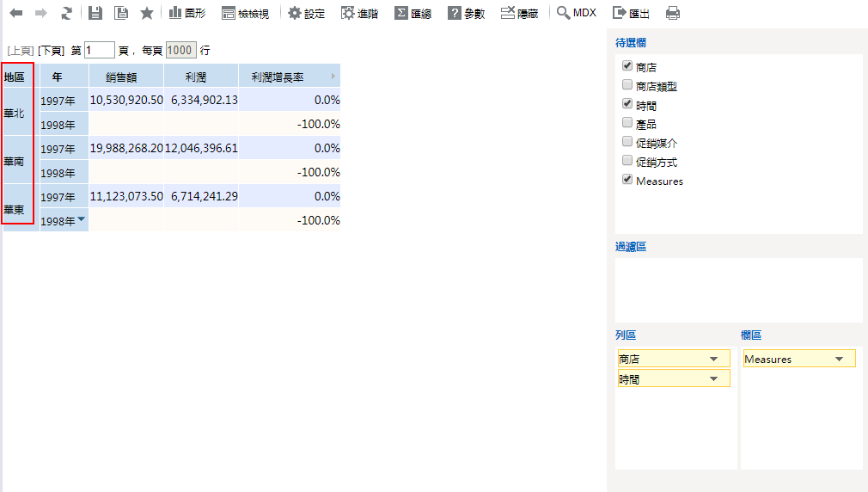Click the 下頁 next page link
This screenshot has height=492, width=868.
coord(51,51)
